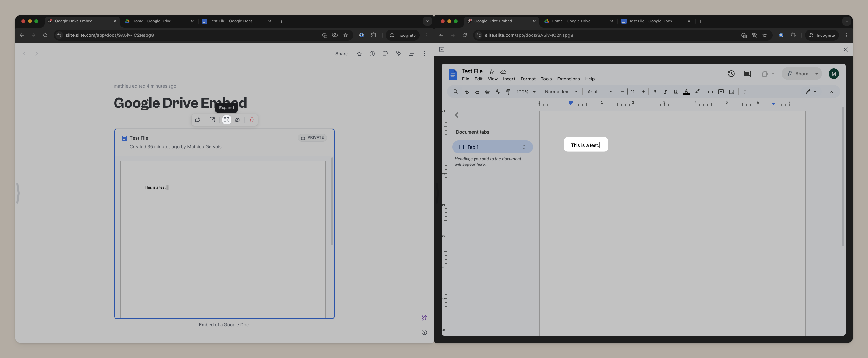Collapse the Docs menus with the up chevron

coord(831,92)
